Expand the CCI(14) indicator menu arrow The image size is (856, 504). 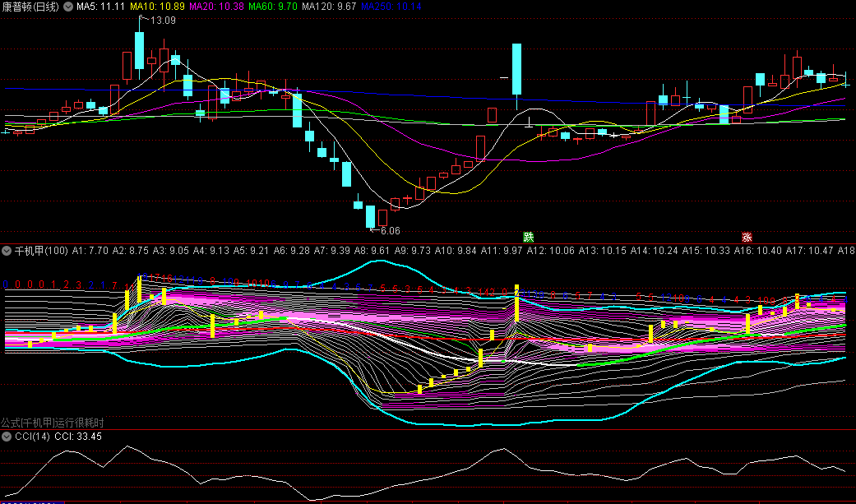(7, 437)
